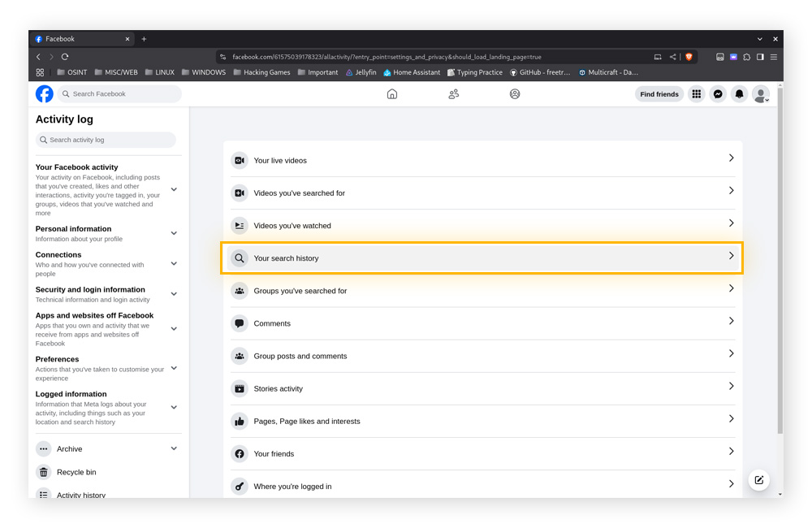Click the thumbs-up icon for Page likes

pyautogui.click(x=240, y=422)
